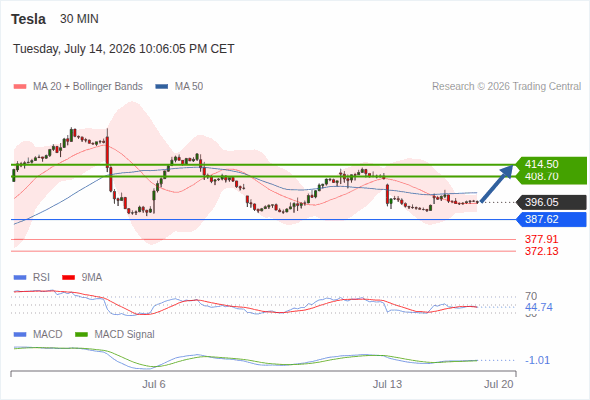Click the RSI value 44.74
590x400 pixels.
539,307
